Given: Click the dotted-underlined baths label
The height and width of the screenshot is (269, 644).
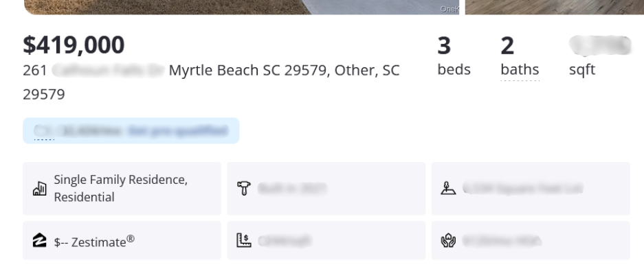Looking at the screenshot, I should coord(520,70).
